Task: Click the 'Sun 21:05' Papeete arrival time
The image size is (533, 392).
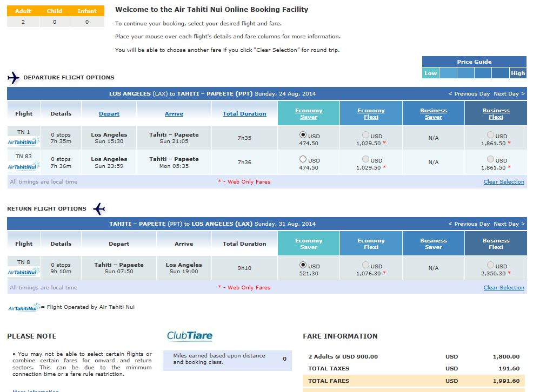Action: pos(174,141)
